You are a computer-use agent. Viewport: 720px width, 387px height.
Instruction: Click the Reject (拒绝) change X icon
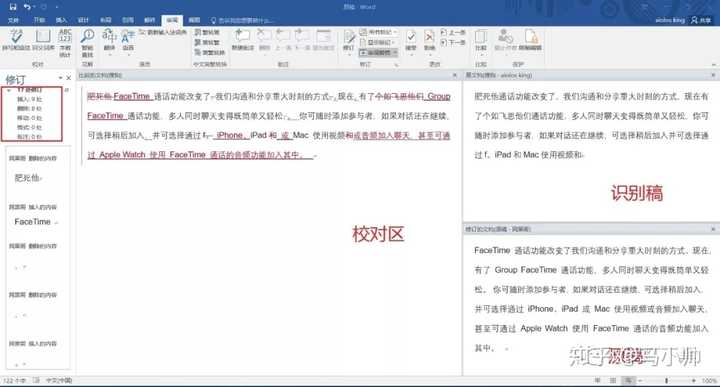[429, 40]
